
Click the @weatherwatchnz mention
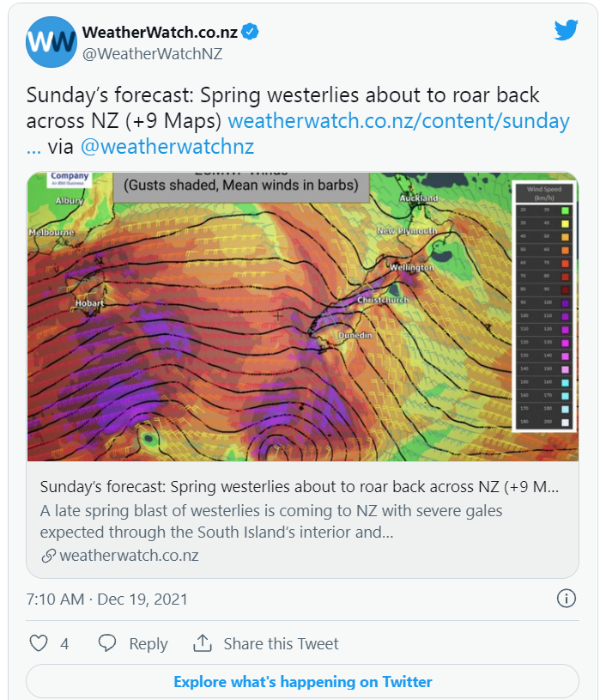coord(167,147)
